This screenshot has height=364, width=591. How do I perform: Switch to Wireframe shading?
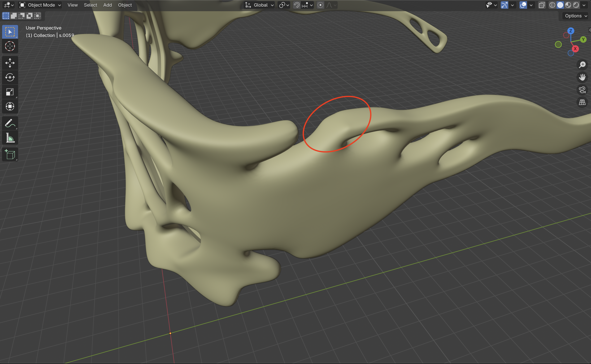pos(552,5)
